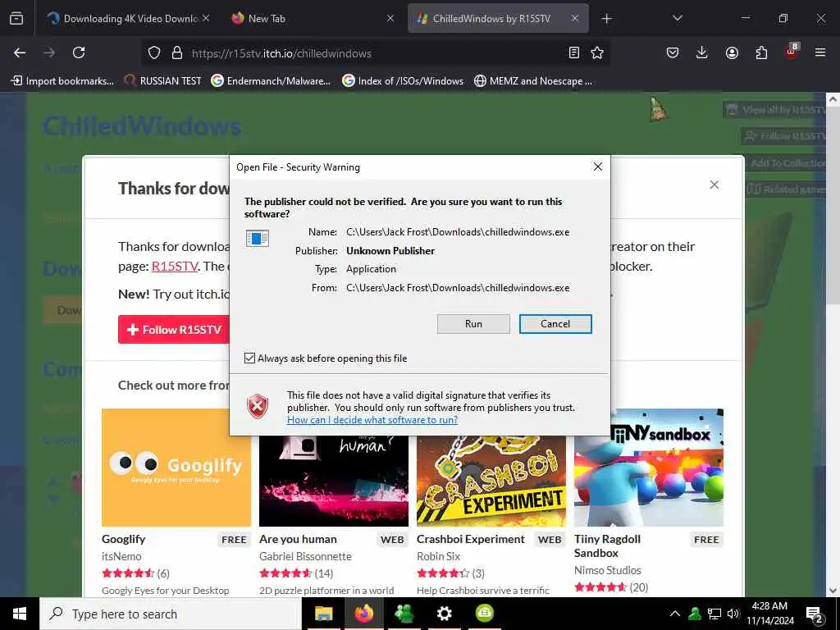Click the Tiiny Ragdoll Sandbox title link
Screen dimensions: 840x630
607,546
